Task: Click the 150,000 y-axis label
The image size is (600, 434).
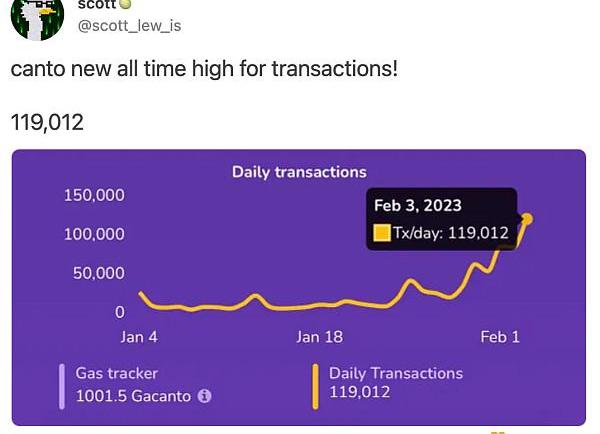Action: [x=94, y=195]
